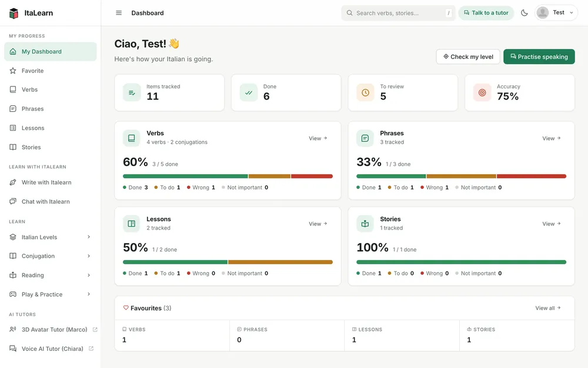This screenshot has height=368, width=588.
Task: Open the Favorite menu item
Action: 50,71
